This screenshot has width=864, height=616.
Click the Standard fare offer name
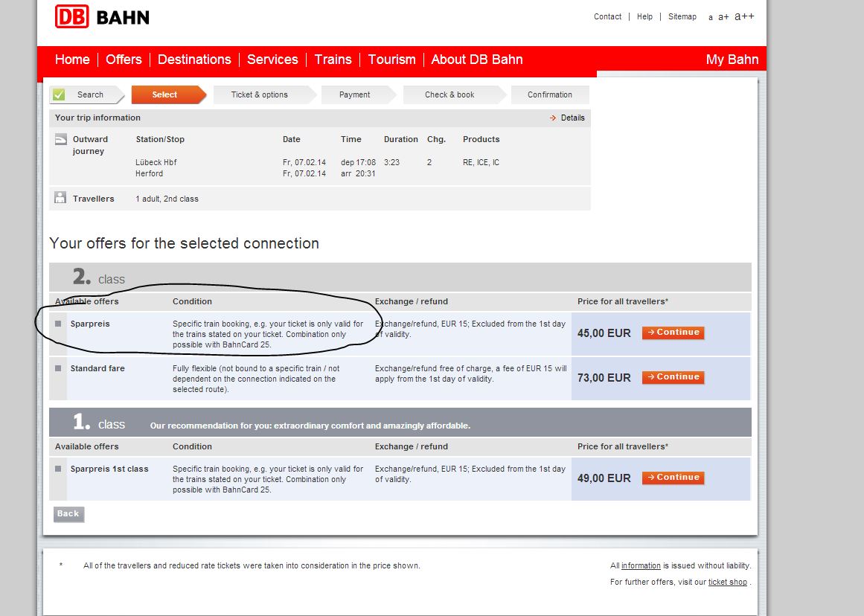pyautogui.click(x=97, y=368)
